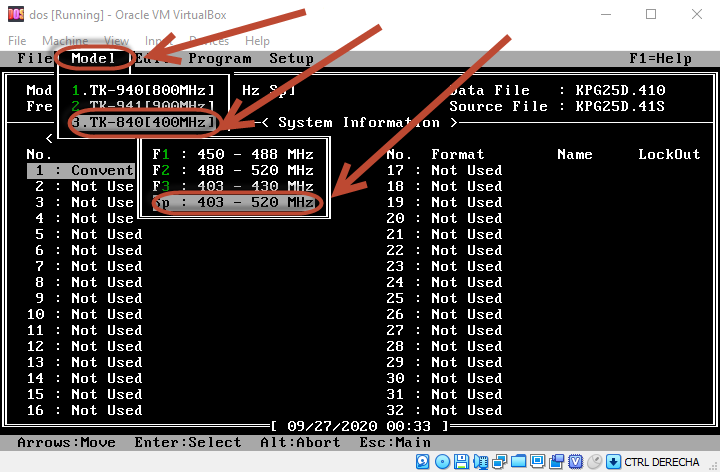Click the floppy disk icon in status bar
The width and height of the screenshot is (720, 472).
pyautogui.click(x=460, y=461)
